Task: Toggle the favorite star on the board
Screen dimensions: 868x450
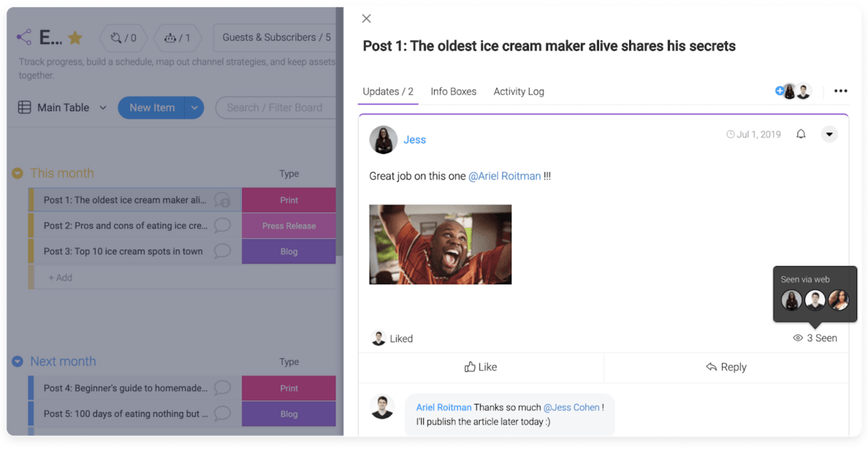Action: coord(75,38)
